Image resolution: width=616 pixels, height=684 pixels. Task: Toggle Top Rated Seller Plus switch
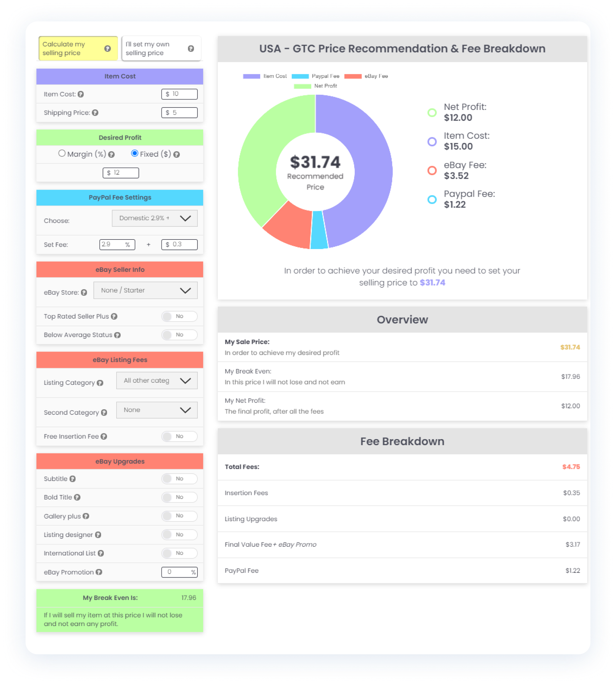coord(179,316)
